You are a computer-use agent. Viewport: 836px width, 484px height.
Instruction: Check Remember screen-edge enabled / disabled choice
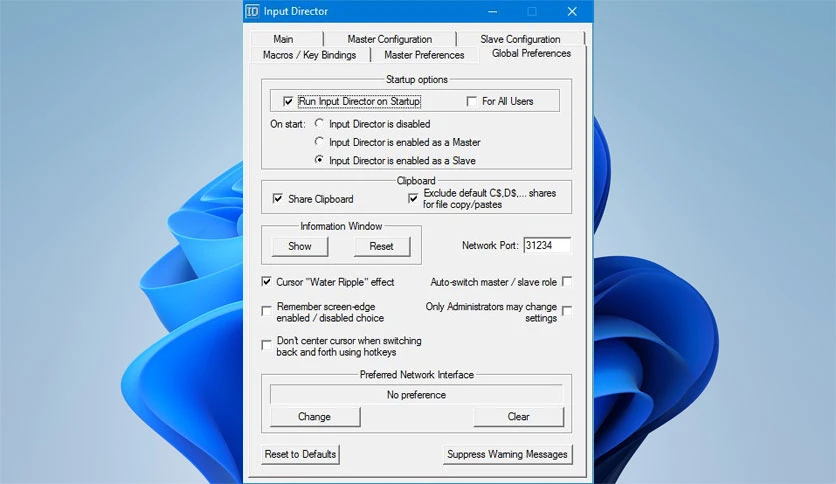[266, 311]
